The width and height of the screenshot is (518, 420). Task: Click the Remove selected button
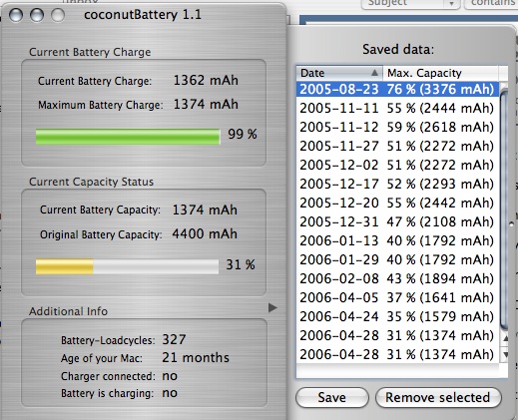click(x=438, y=397)
